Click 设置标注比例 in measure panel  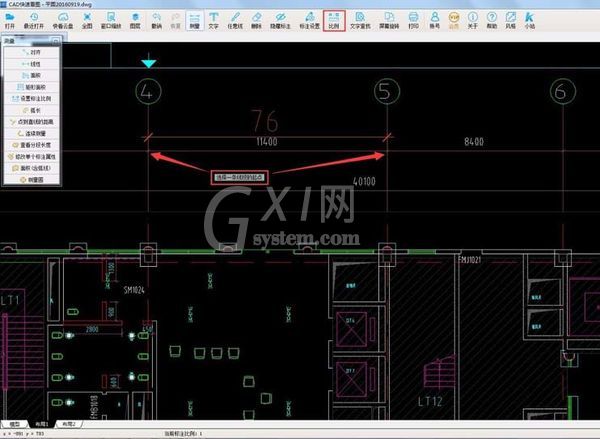[32, 98]
